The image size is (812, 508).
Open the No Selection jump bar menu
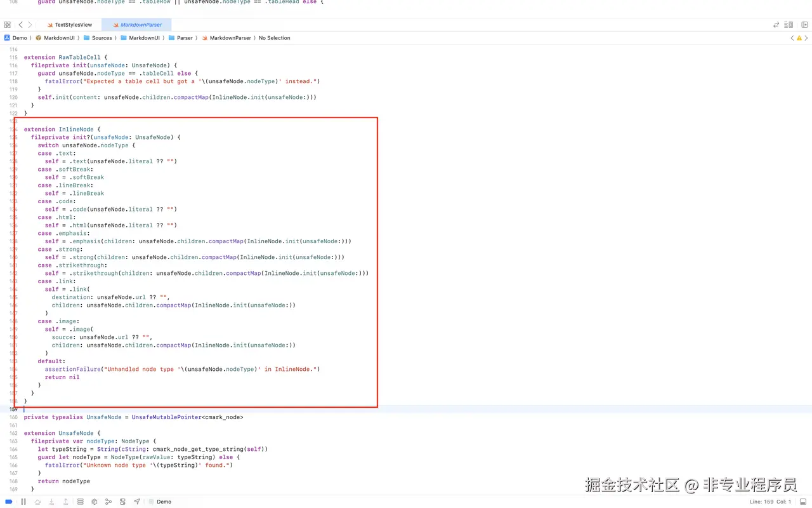click(x=274, y=37)
